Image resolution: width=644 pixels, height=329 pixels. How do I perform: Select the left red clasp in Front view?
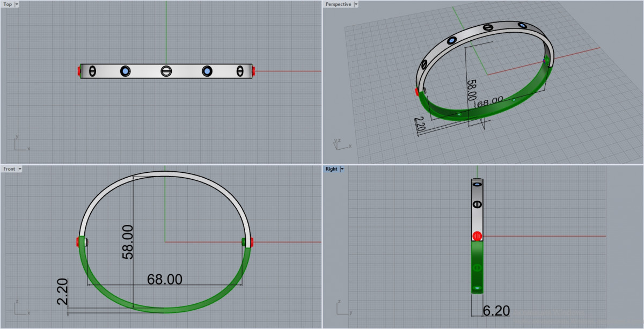pyautogui.click(x=79, y=243)
